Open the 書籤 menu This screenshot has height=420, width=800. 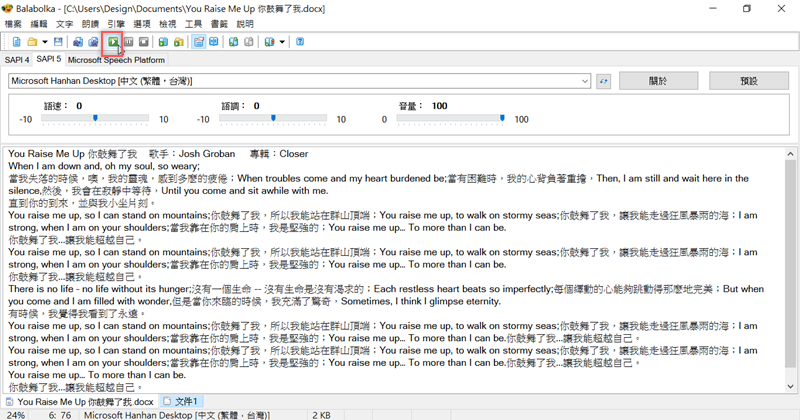[219, 24]
